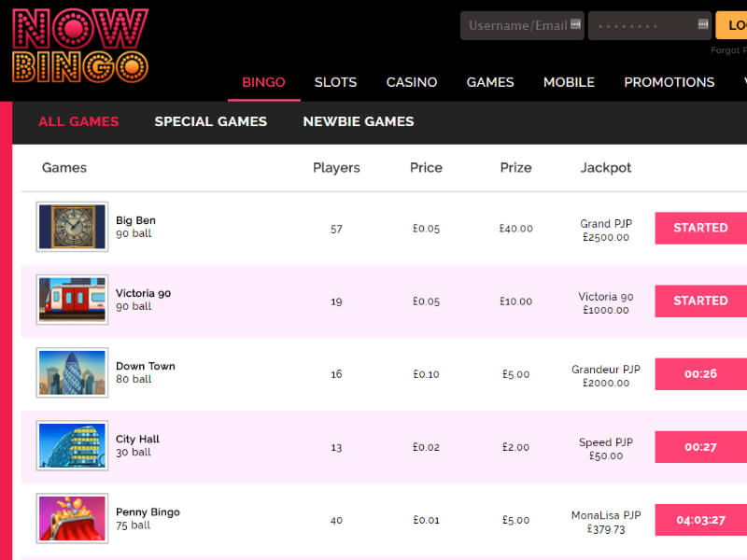Click the Prize column header
Image resolution: width=747 pixels, height=560 pixels.
[515, 168]
